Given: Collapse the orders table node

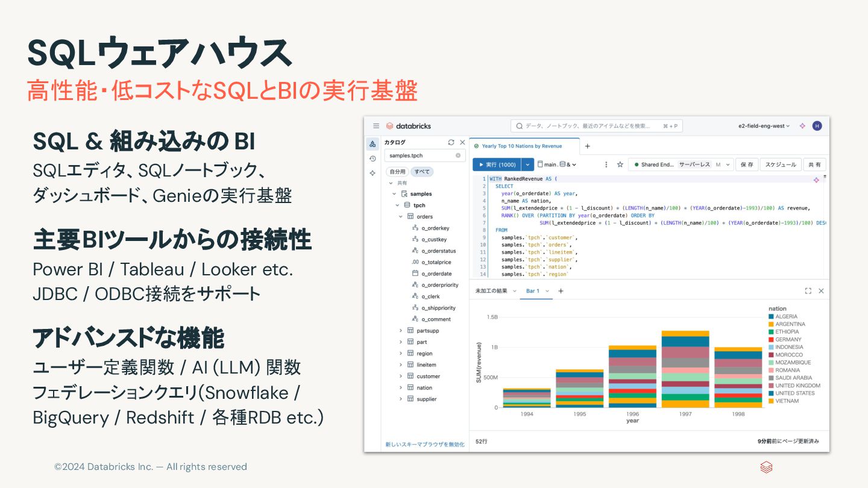Looking at the screenshot, I should (x=400, y=216).
